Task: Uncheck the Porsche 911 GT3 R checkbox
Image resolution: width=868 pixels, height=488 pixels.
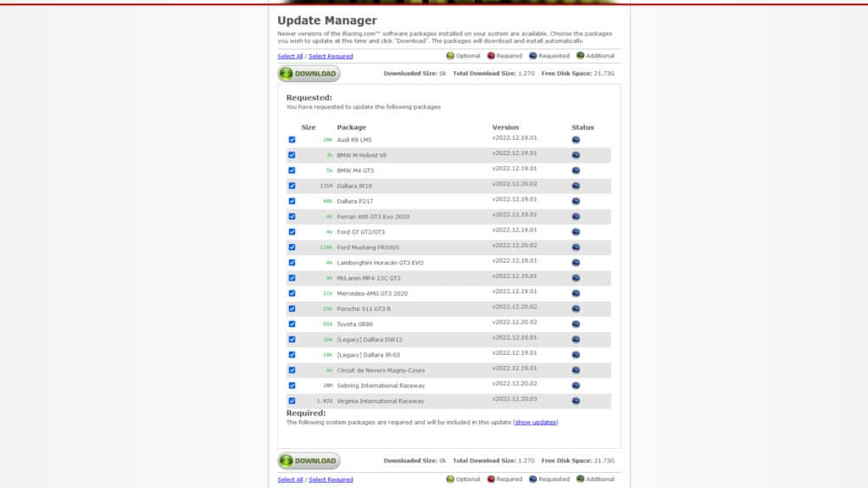Action: click(x=292, y=308)
